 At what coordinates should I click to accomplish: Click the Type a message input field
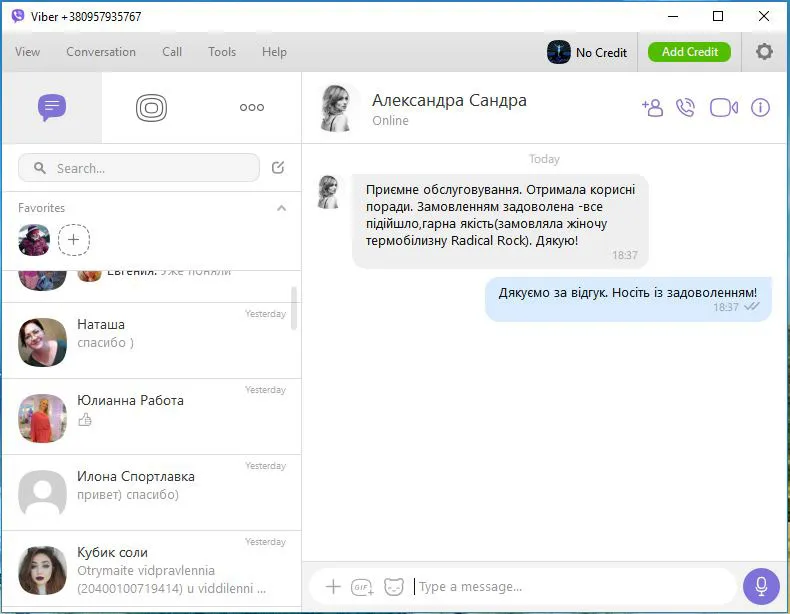572,587
